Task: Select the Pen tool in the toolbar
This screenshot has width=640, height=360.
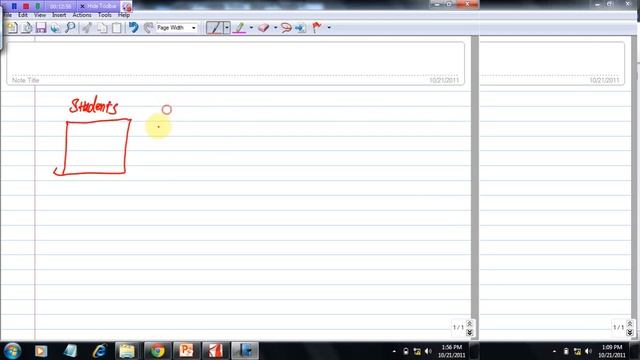Action: (x=214, y=28)
